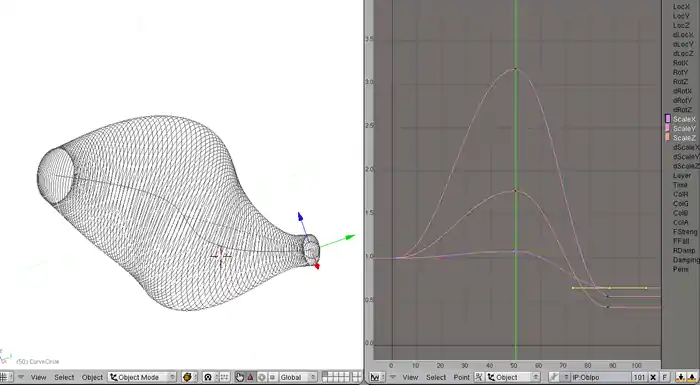
Task: Toggle 3D transform manipulator hand icon
Action: point(240,377)
